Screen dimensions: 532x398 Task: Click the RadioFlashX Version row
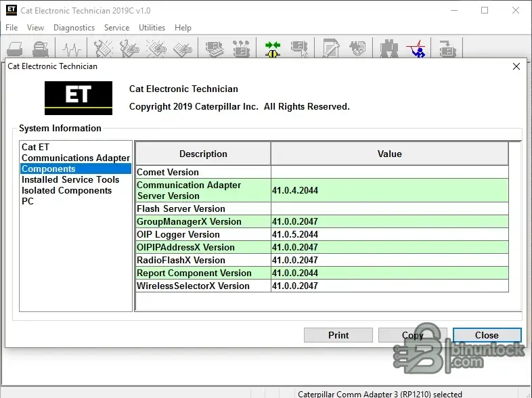[322, 260]
